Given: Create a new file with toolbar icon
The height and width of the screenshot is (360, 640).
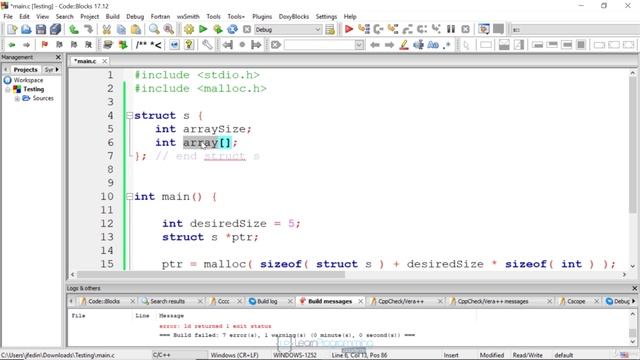Looking at the screenshot, I should 12,29.
